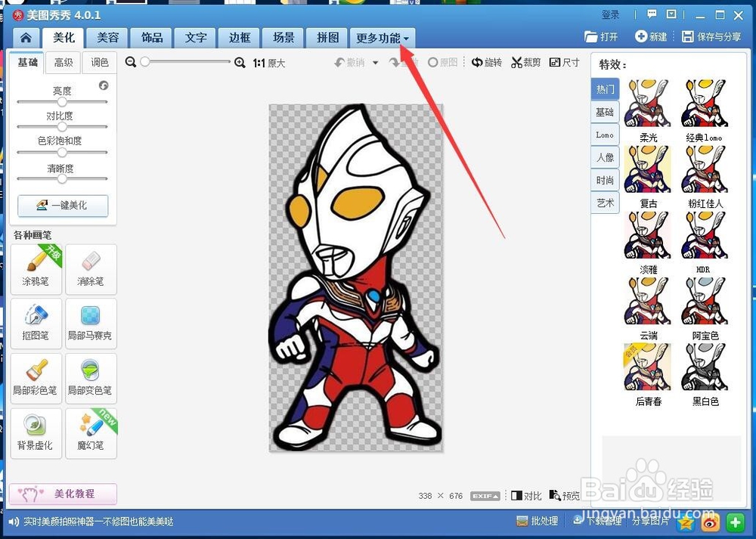Click the 对比度 contrast slider handle
The height and width of the screenshot is (539, 756).
pyautogui.click(x=62, y=127)
